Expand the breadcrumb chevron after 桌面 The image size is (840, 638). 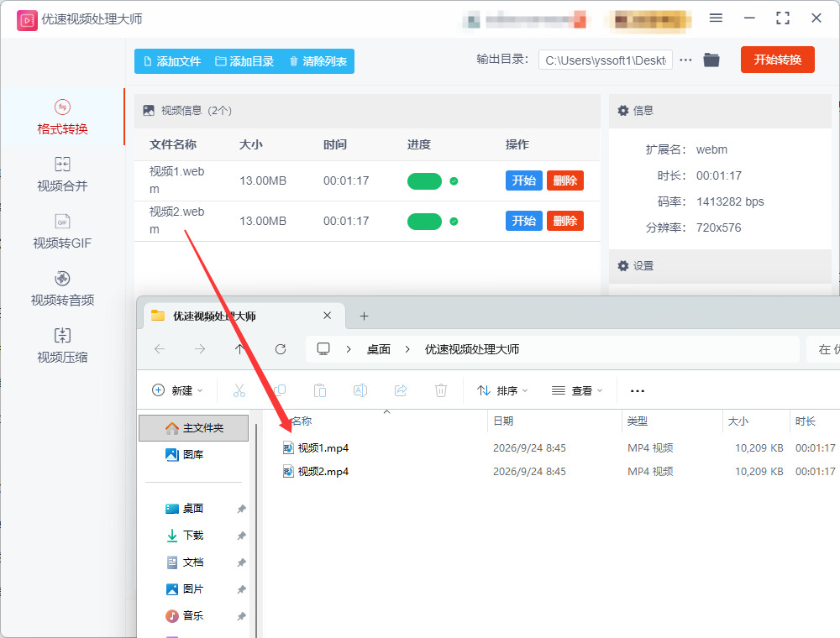[x=407, y=349]
